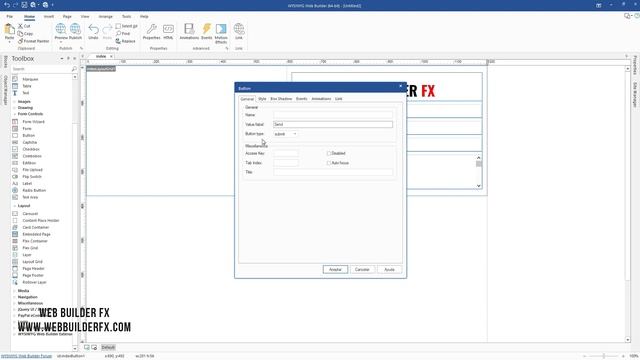Select Radio Button in the Toolbox
Image resolution: width=640 pixels, height=360 pixels.
(x=34, y=191)
